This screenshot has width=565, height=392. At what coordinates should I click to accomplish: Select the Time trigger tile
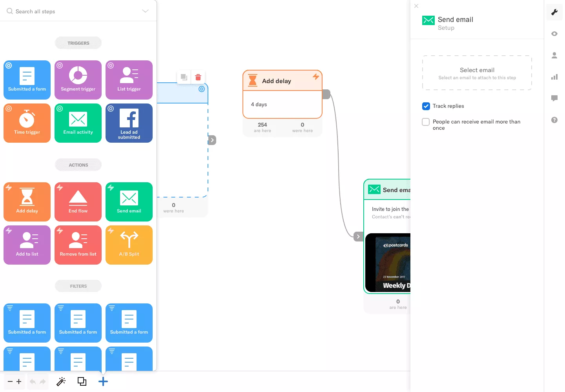[27, 123]
